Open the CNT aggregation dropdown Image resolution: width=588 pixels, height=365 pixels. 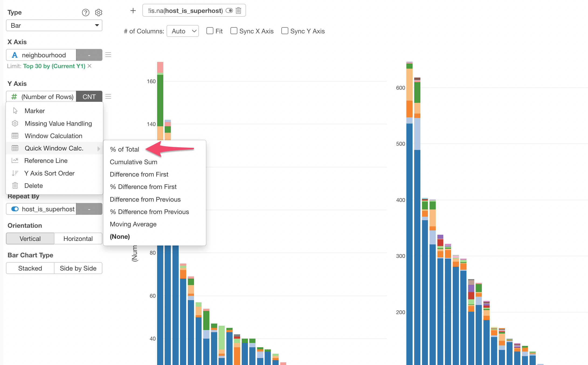89,96
